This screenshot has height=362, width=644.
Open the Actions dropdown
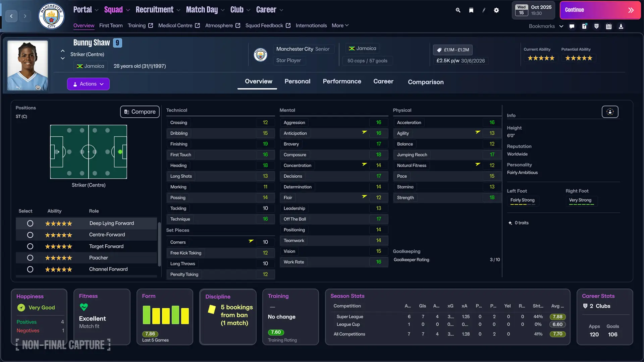coord(88,84)
